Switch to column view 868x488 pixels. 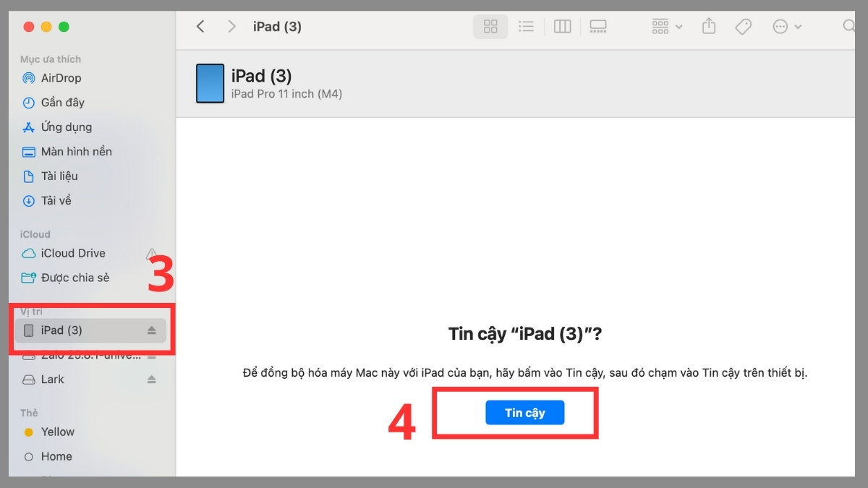click(x=562, y=27)
